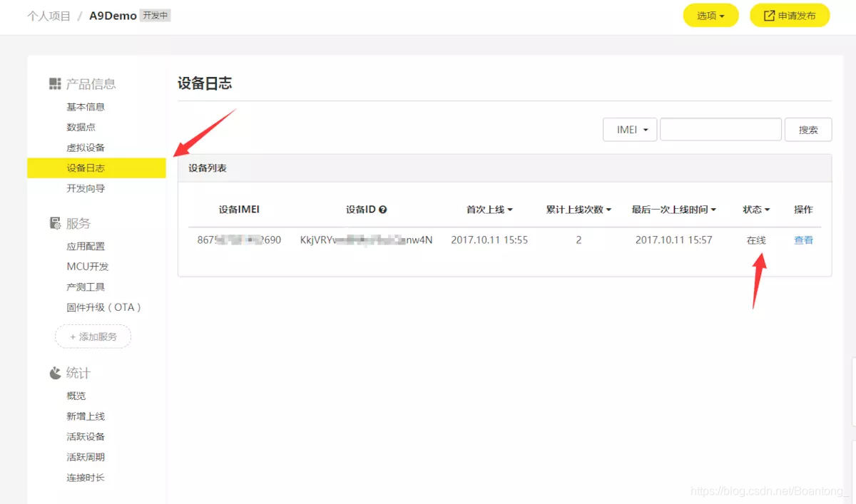
Task: Click the 在线 status cell
Action: click(x=756, y=240)
